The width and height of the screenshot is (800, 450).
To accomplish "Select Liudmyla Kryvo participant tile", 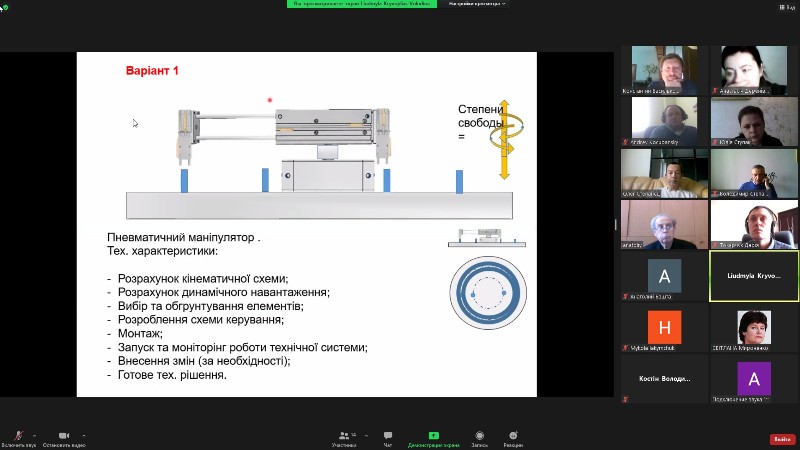I will click(x=754, y=276).
